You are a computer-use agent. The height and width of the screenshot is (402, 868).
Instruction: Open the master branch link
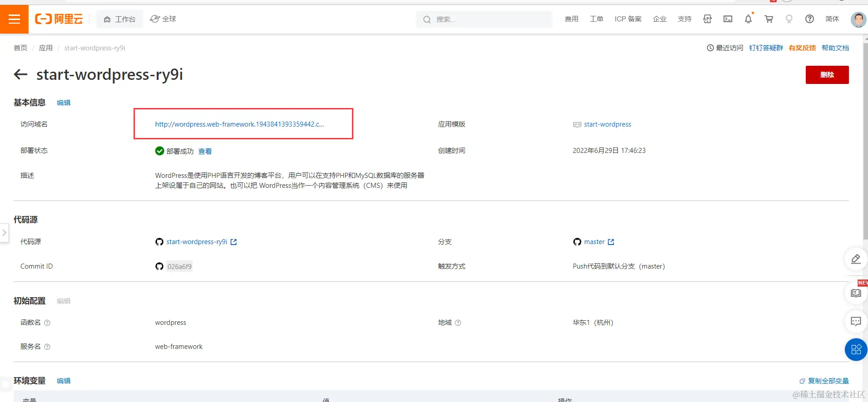pos(594,242)
